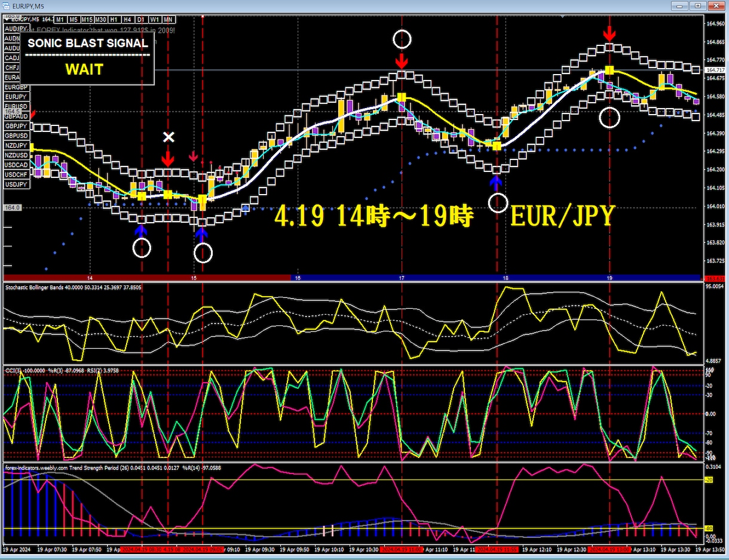The image size is (729, 560).
Task: Maximize the EURJPY,M5 chart window
Action: [x=697, y=6]
